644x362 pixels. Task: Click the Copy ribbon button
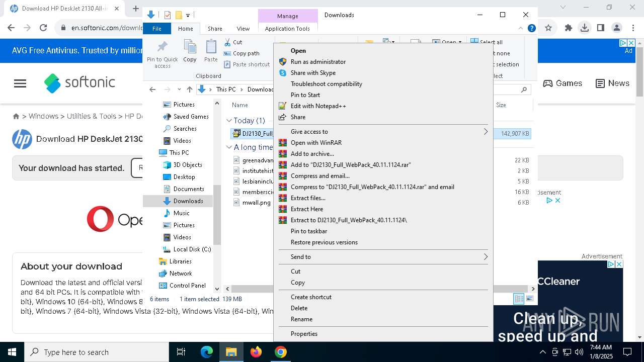click(190, 51)
